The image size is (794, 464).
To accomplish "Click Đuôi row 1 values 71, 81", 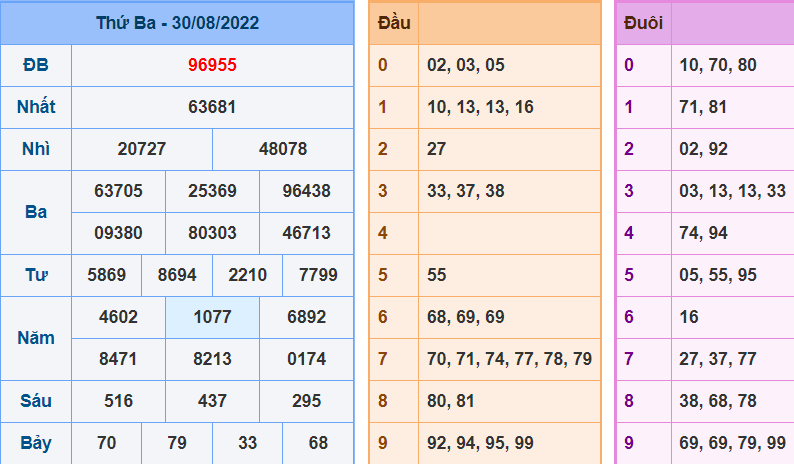I will coord(703,107).
